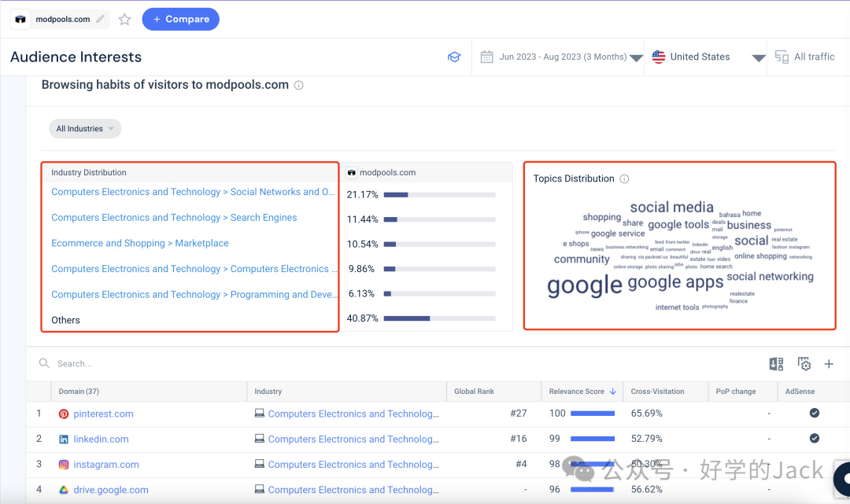
Task: Open Search Engines industry category link
Action: pyautogui.click(x=174, y=218)
